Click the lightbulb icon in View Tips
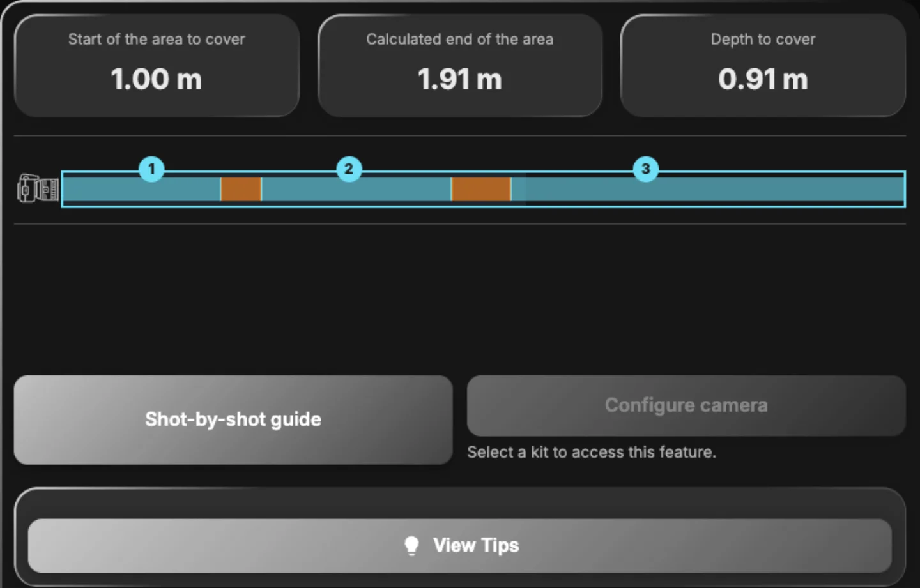The image size is (920, 588). pos(412,545)
